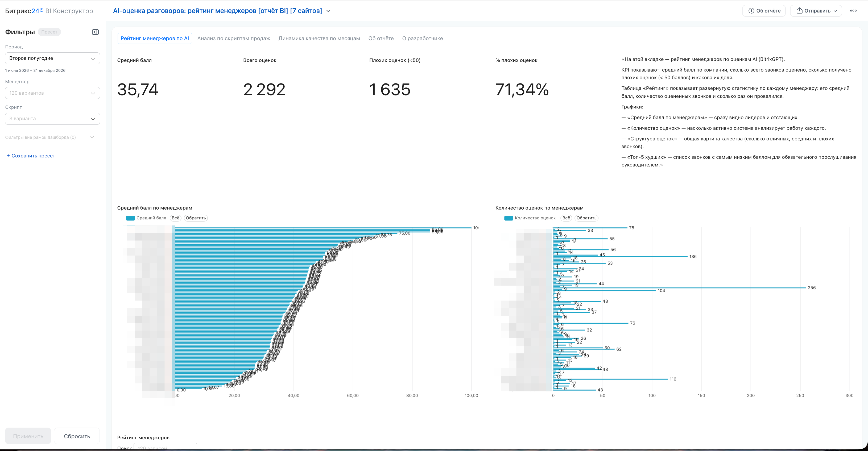This screenshot has height=451, width=868.
Task: Click the Отправить share icon button
Action: point(799,11)
